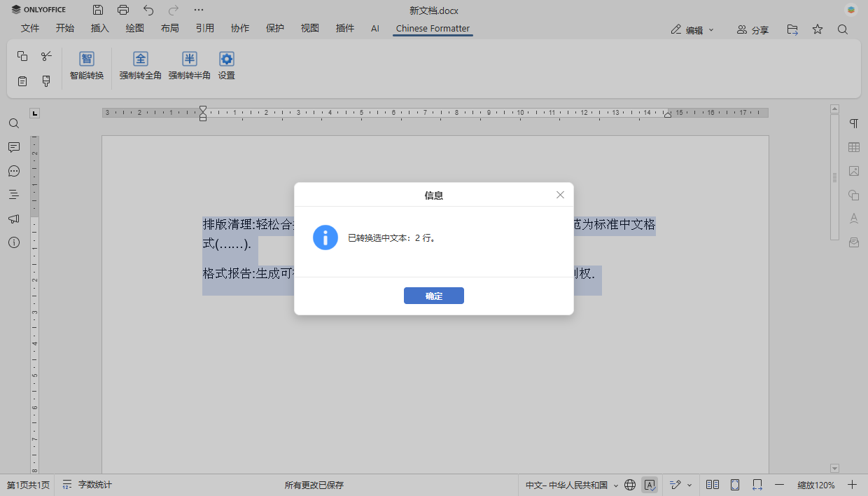Open the text language 中文 dropdown
This screenshot has width=868, height=496.
[572, 485]
